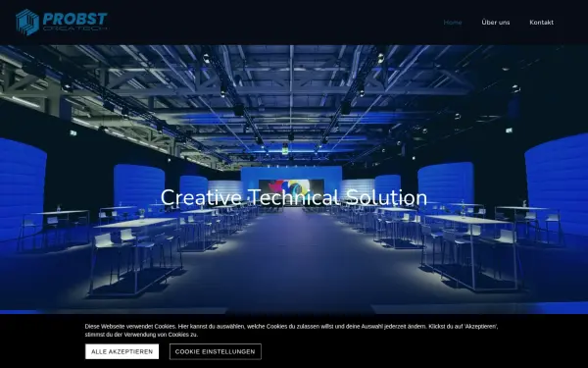Click the Creative Technical Solution headline

pyautogui.click(x=294, y=197)
